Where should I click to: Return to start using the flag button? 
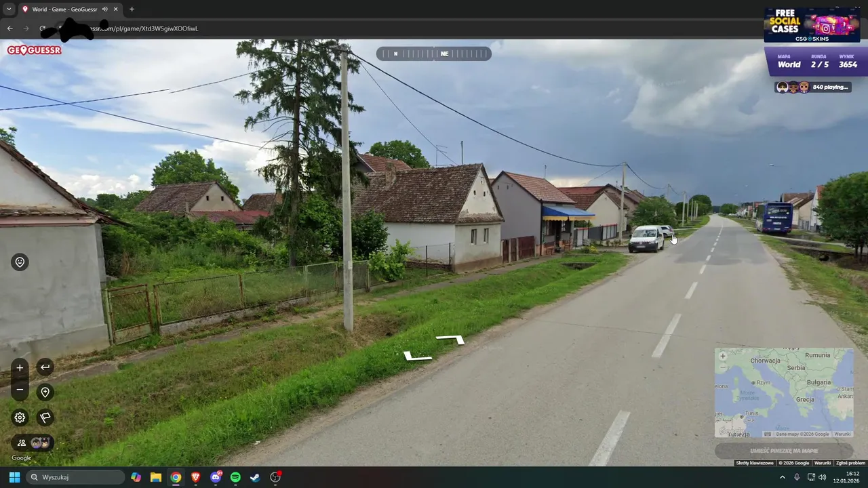45,418
